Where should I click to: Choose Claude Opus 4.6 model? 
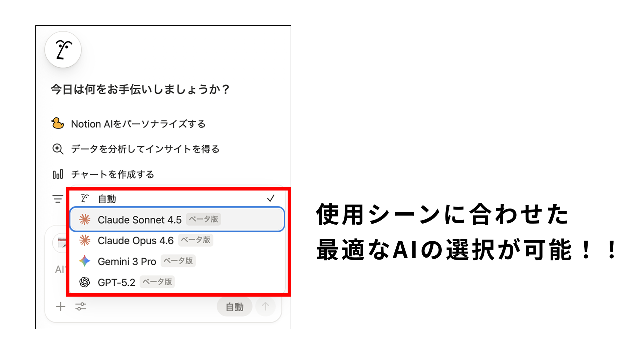[x=177, y=241]
